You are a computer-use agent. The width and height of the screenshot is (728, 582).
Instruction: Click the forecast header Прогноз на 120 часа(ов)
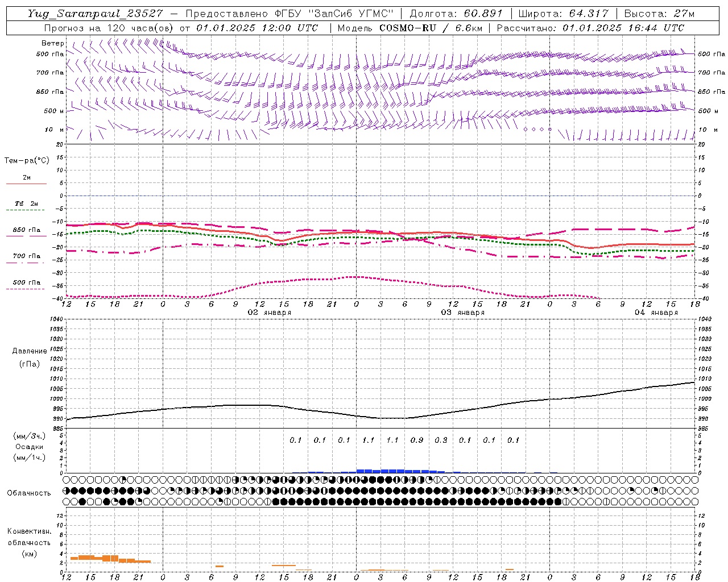point(110,28)
